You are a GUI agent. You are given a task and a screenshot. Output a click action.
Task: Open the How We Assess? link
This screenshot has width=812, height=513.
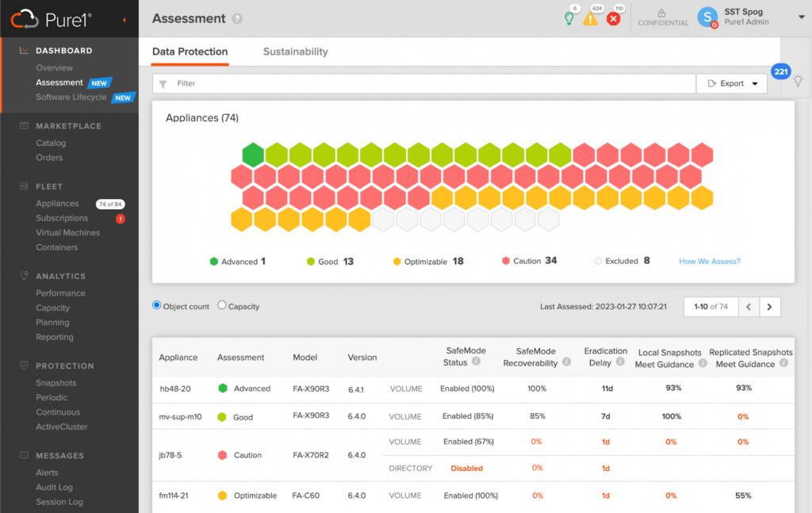click(x=710, y=262)
